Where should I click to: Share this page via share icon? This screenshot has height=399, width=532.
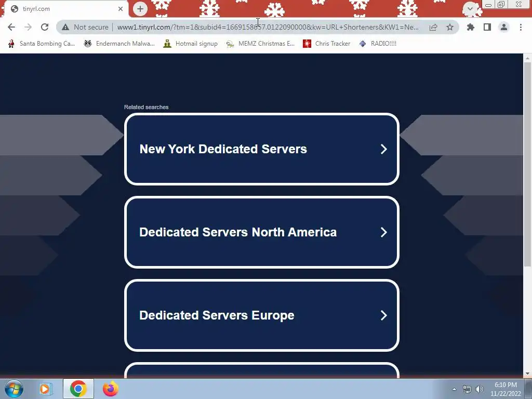pos(433,27)
